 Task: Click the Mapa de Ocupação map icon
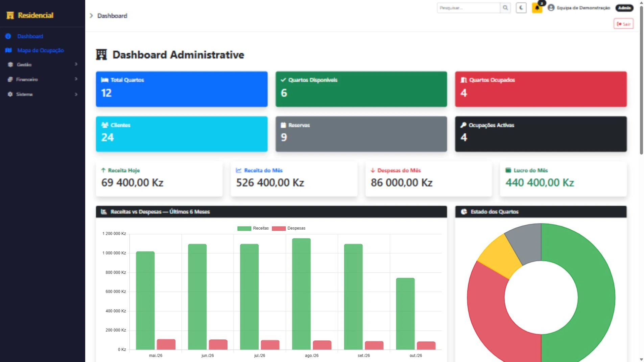click(x=8, y=50)
